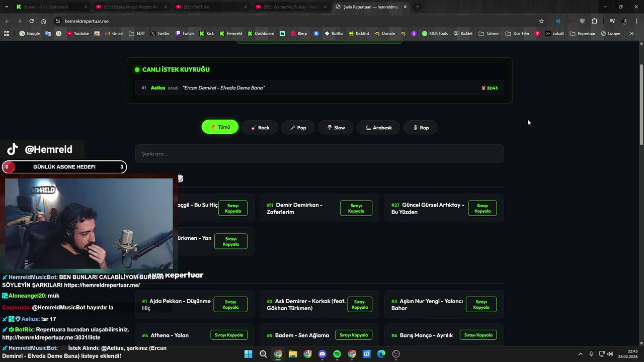The image size is (644, 362).
Task: Copy queue for Badem - Sen Ağlama
Action: coord(354,335)
